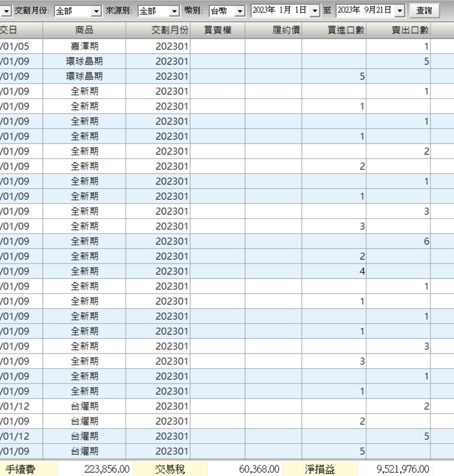The height and width of the screenshot is (476, 454).
Task: Open the 交割月份 dropdown list
Action: click(x=96, y=11)
